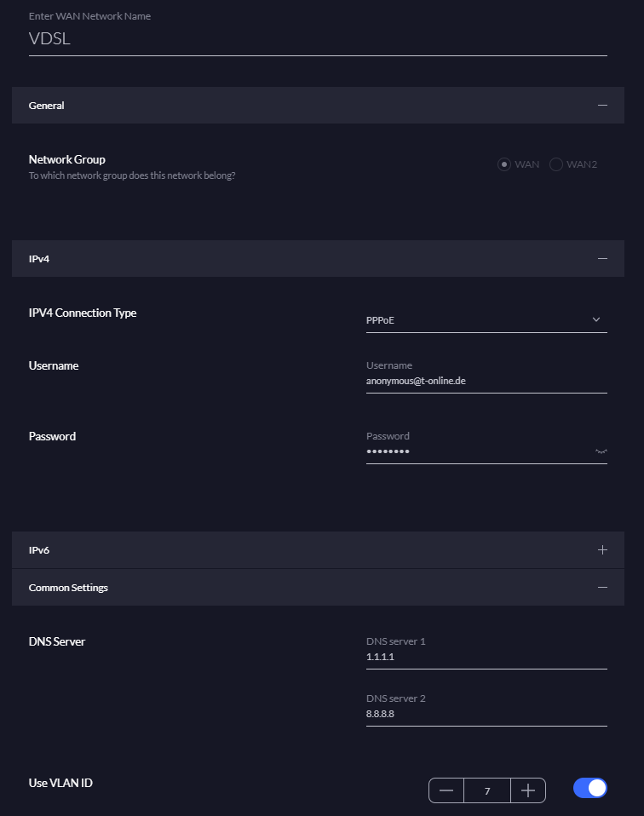Image resolution: width=644 pixels, height=816 pixels.
Task: Select the WAN2 radio button
Action: click(x=556, y=164)
